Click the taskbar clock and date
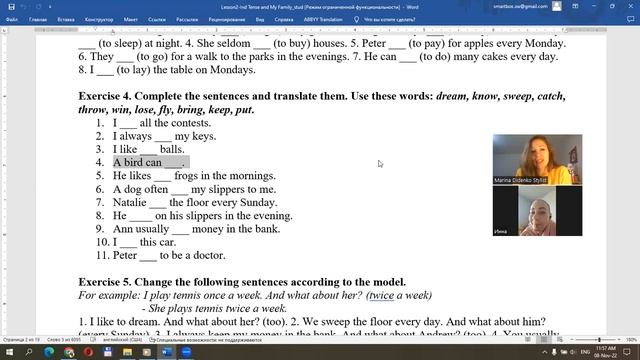Viewport: 640px width, 360px height. 606,352
